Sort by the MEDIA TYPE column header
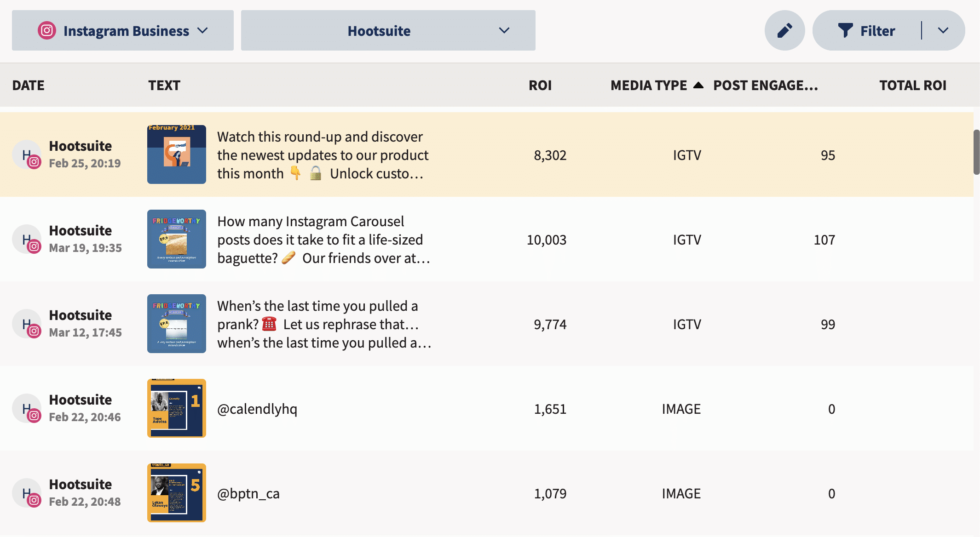The image size is (980, 537). 649,85
